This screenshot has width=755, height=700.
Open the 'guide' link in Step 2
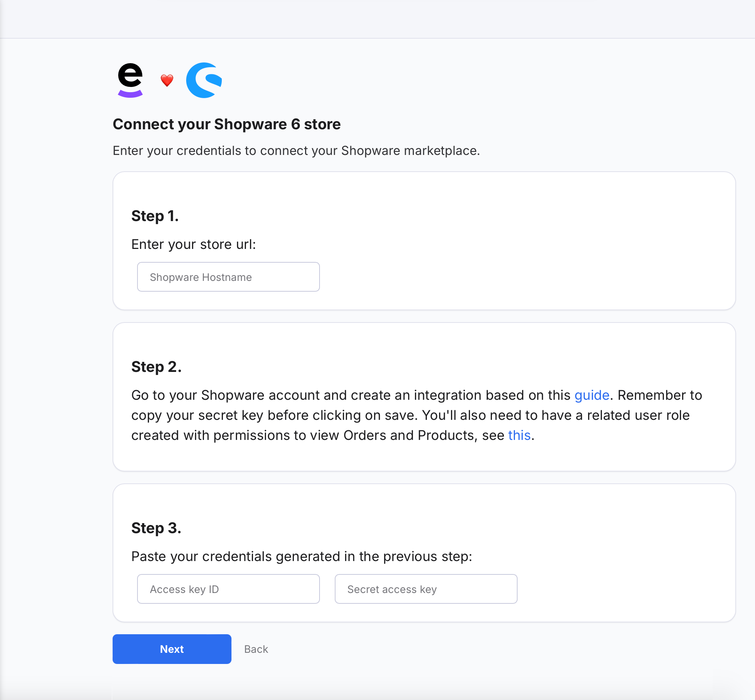click(x=592, y=395)
